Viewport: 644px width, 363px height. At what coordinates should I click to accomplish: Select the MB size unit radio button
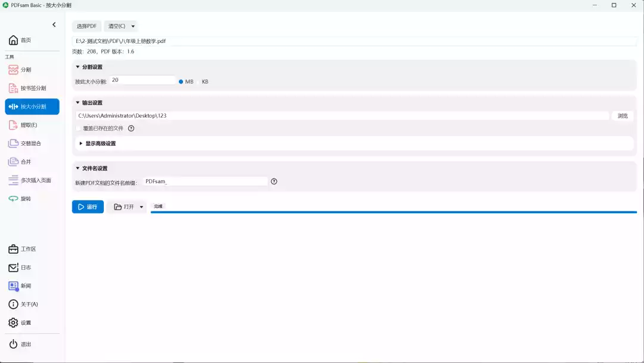tap(181, 81)
